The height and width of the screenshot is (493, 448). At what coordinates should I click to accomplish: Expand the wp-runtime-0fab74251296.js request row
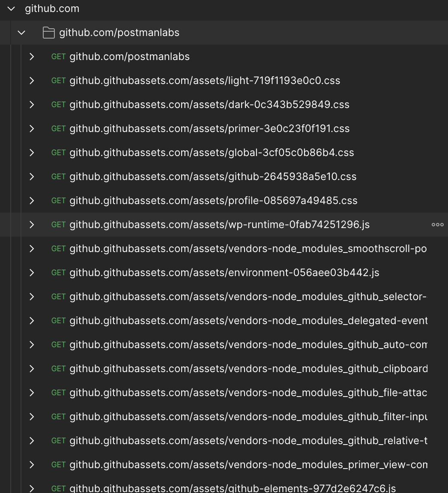(x=32, y=225)
